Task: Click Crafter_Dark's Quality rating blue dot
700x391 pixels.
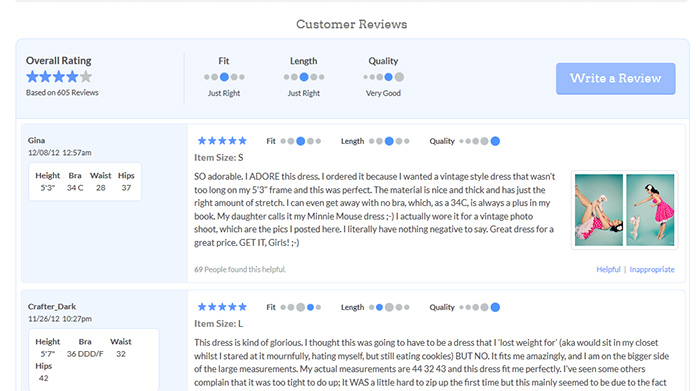Action: [495, 307]
